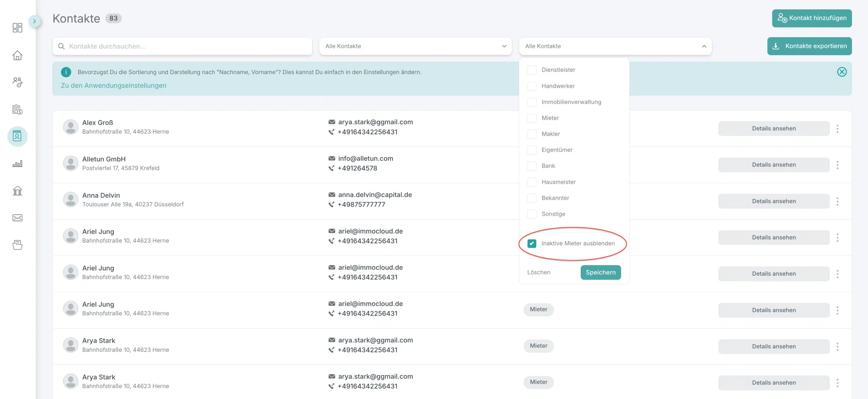The image size is (868, 399).
Task: Click the name Alex Groß
Action: (x=98, y=123)
